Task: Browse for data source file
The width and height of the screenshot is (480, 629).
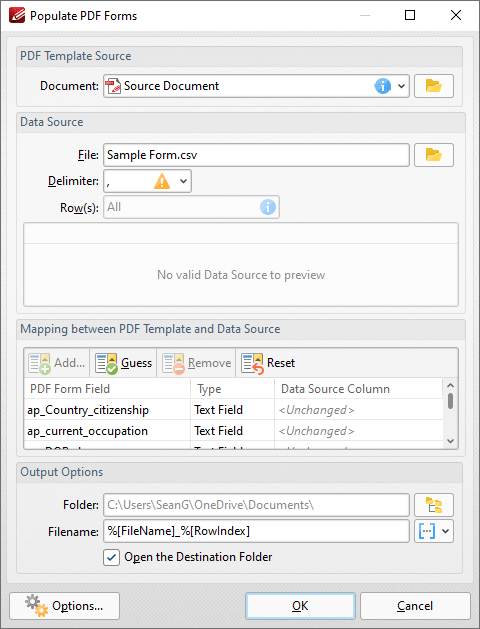Action: (x=433, y=155)
